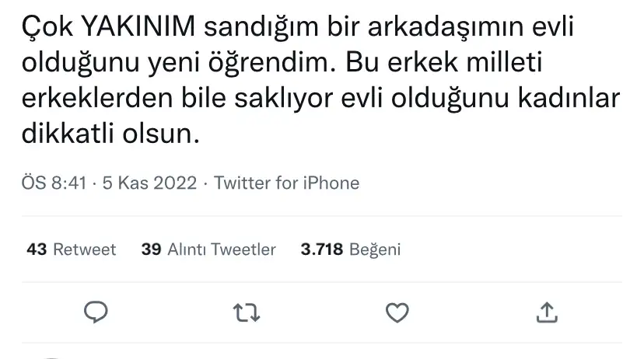Click the phrase dikkatli olsun
This screenshot has width=644, height=359.
pos(106,134)
